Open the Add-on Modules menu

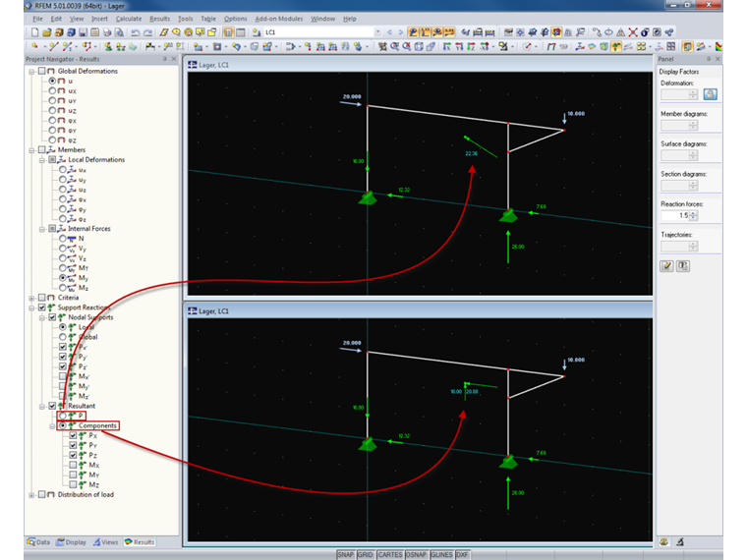tap(279, 19)
